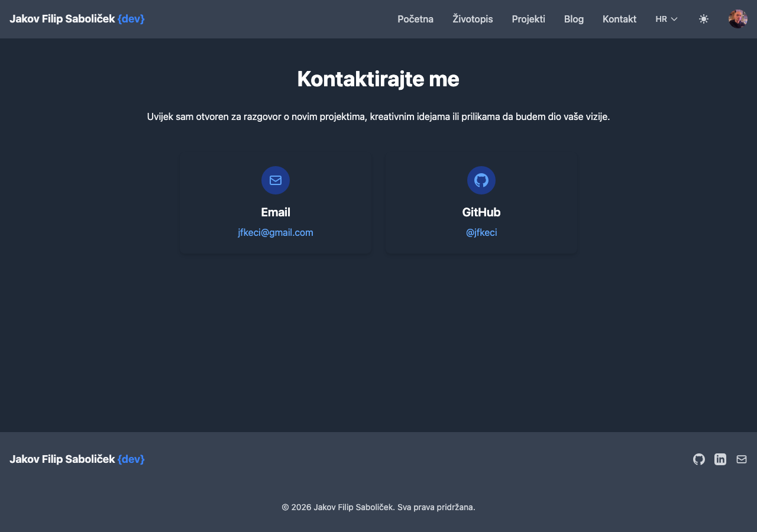Open the Kontakt page from the navbar

[619, 19]
